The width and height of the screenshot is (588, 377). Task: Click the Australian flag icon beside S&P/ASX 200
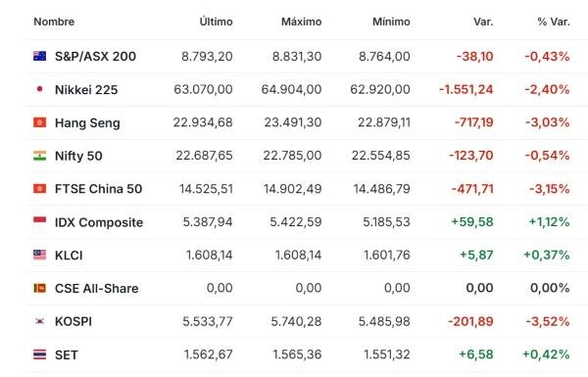tap(40, 56)
